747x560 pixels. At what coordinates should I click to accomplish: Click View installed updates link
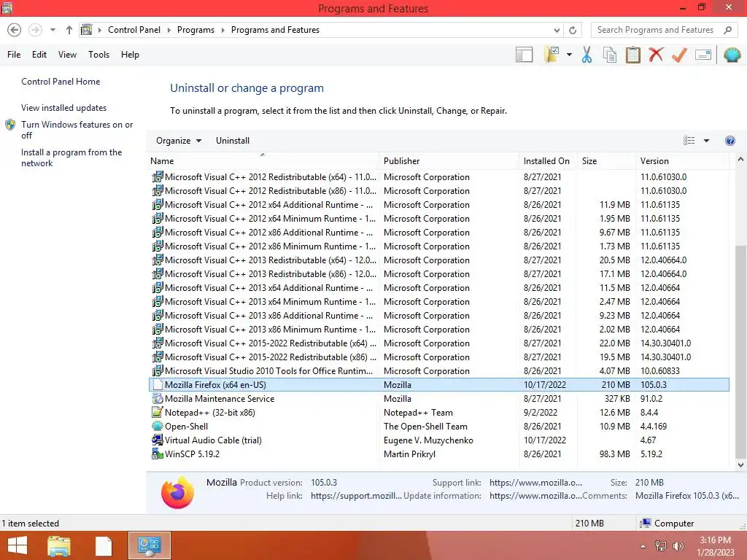63,108
